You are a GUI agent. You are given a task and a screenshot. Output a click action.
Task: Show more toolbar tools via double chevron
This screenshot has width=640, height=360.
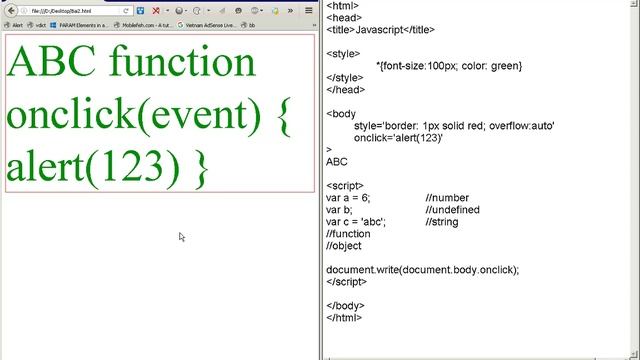point(290,11)
